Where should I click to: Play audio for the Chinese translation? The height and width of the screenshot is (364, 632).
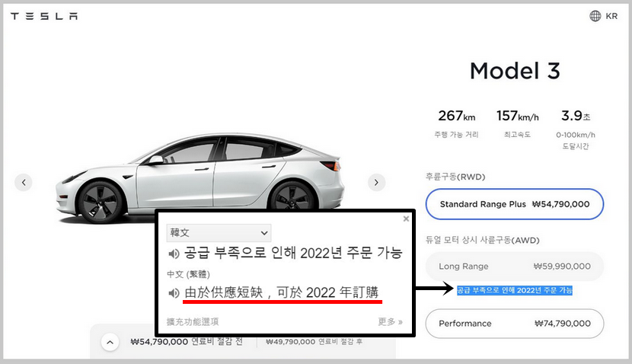point(174,293)
